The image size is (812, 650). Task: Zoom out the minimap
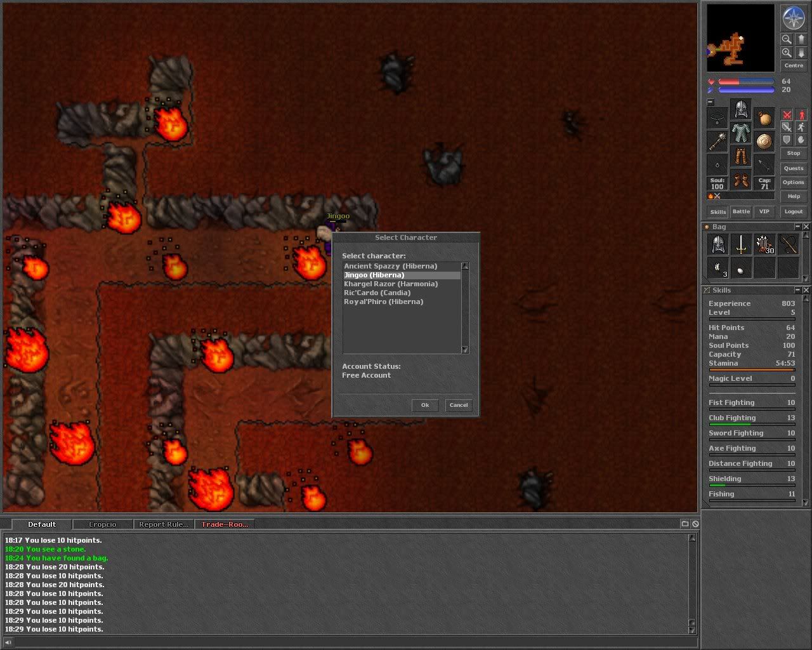point(787,39)
